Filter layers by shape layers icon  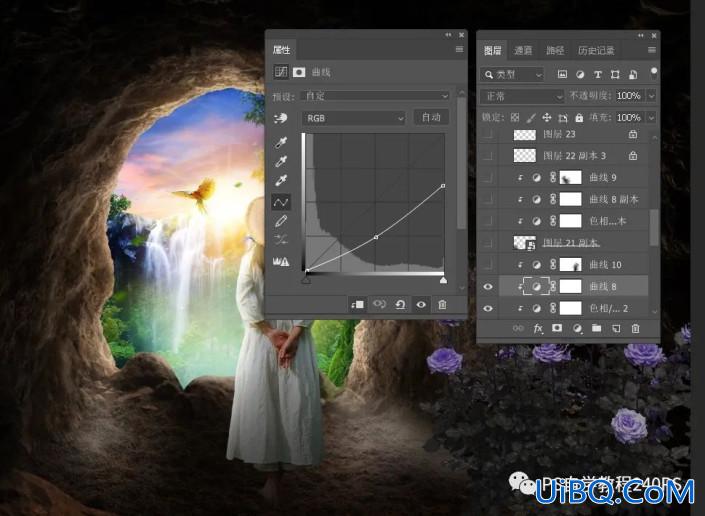tap(615, 74)
